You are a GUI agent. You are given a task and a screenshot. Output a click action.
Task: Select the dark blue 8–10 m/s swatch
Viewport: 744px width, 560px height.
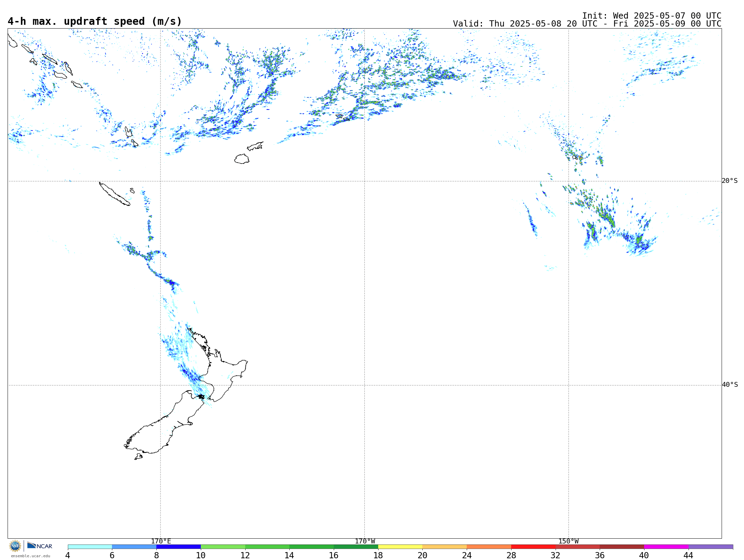[x=178, y=547]
